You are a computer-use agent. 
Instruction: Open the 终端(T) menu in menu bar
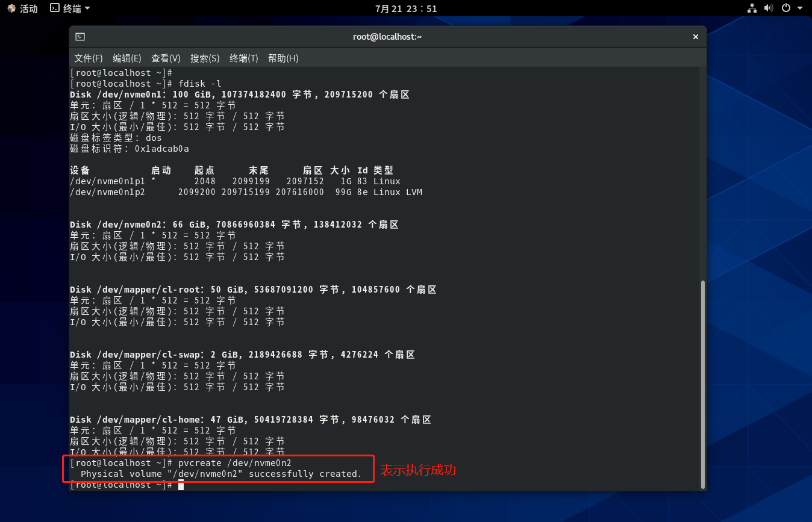(x=243, y=58)
